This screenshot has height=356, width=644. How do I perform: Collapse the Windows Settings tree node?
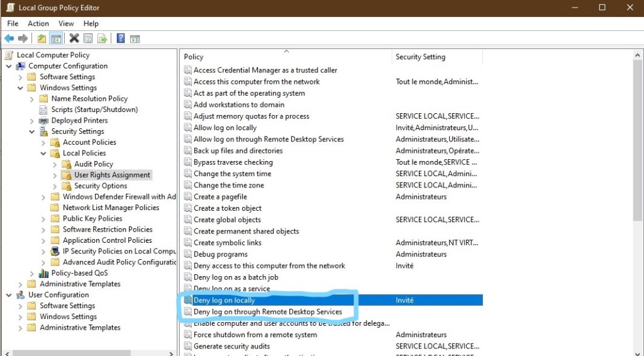click(21, 88)
